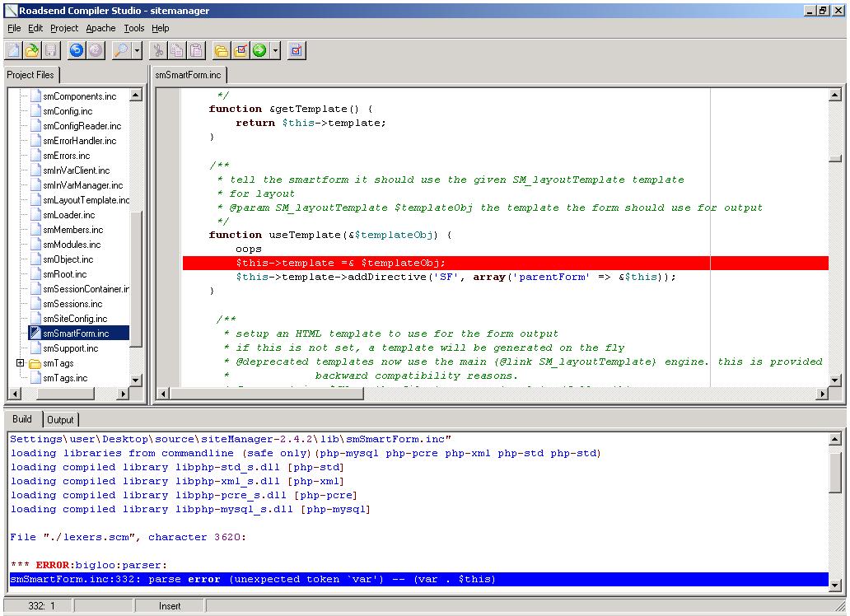Select smConfig.inc in project files
This screenshot has width=850, height=616.
point(68,111)
